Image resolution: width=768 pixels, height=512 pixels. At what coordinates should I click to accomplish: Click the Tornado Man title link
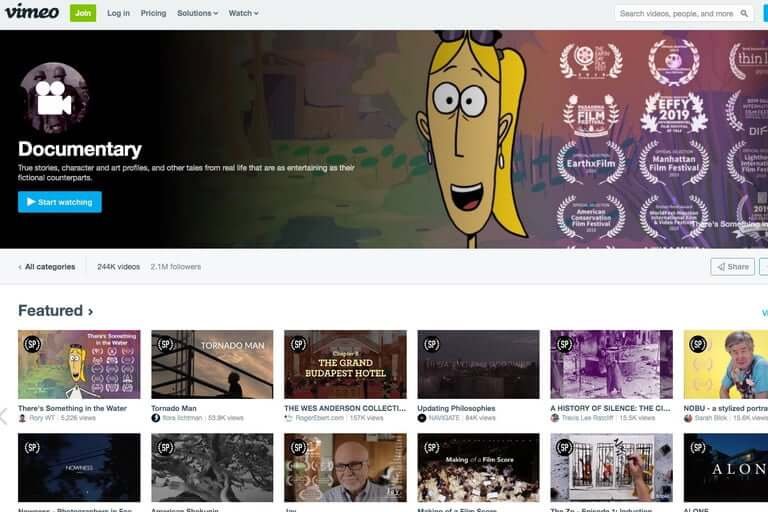point(174,408)
